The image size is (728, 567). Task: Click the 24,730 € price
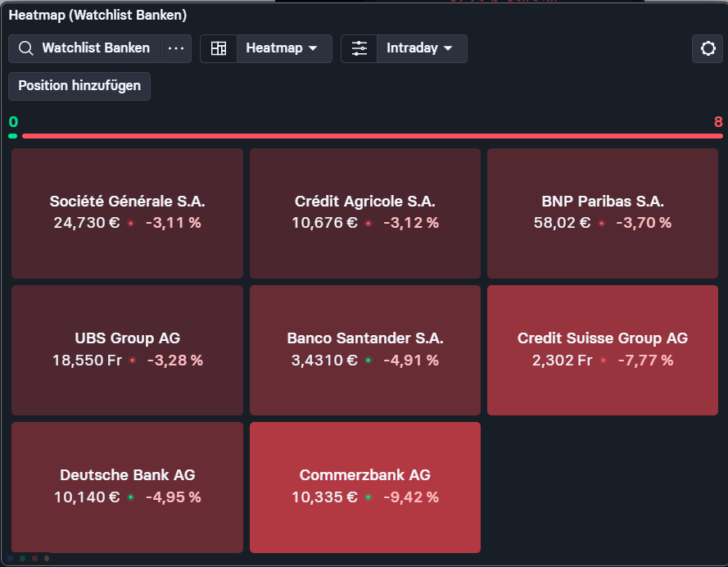87,223
